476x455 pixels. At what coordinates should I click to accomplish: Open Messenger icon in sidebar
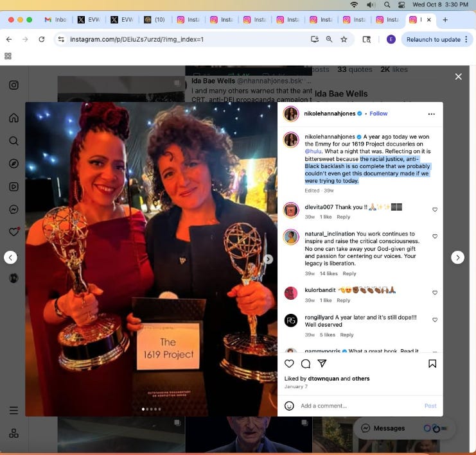pos(13,209)
